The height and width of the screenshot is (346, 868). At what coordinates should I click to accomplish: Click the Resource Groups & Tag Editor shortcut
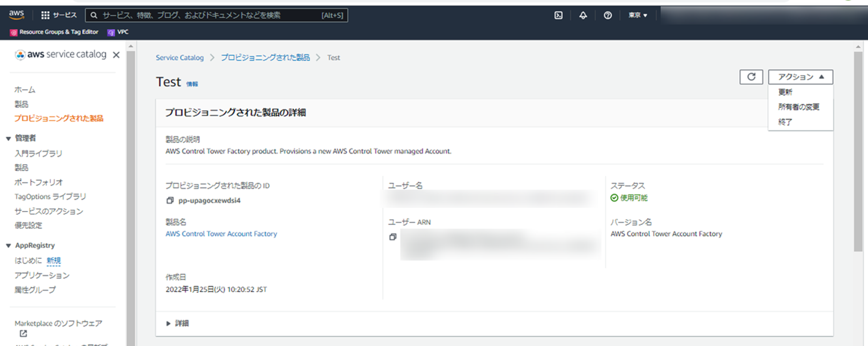[54, 32]
